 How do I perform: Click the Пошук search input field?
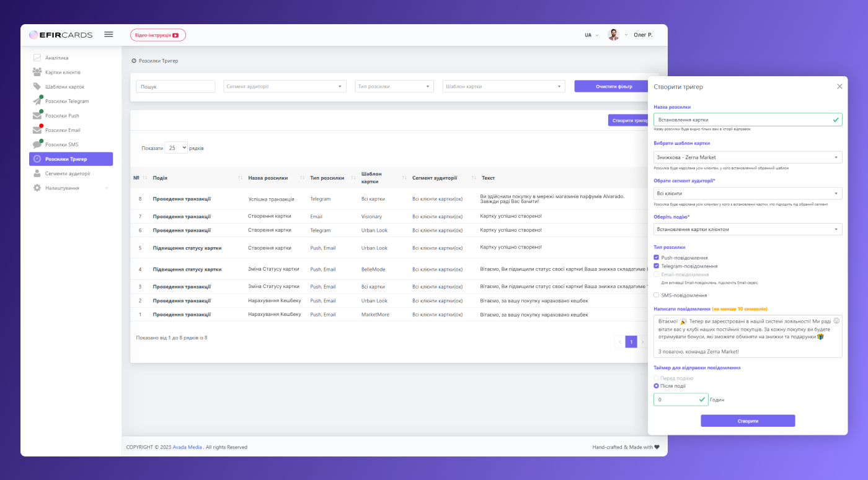coord(175,87)
